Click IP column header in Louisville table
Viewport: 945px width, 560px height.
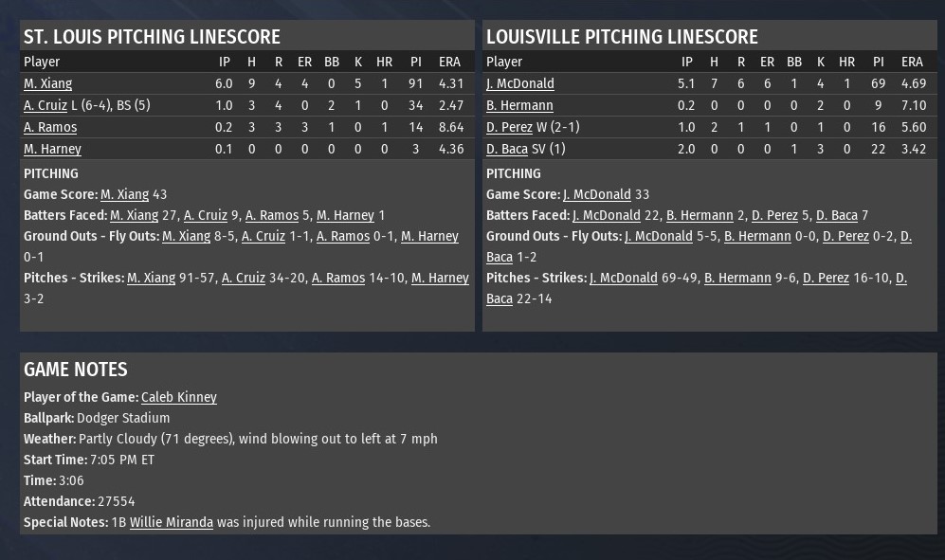coord(687,62)
